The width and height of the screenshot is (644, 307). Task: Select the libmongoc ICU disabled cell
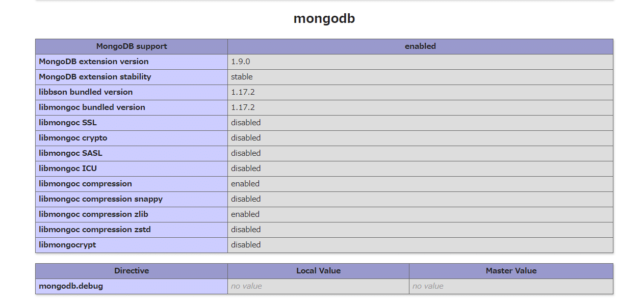coord(246,169)
